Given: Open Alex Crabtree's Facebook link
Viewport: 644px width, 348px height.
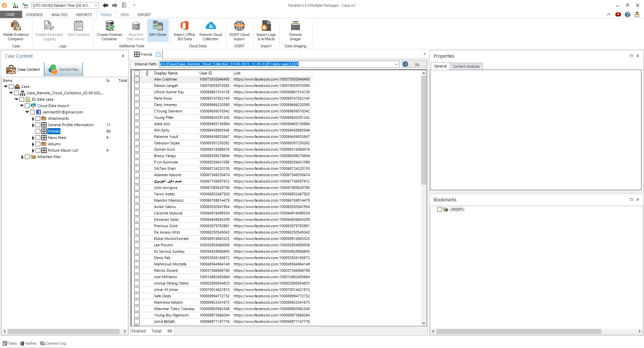Looking at the screenshot, I should point(271,80).
